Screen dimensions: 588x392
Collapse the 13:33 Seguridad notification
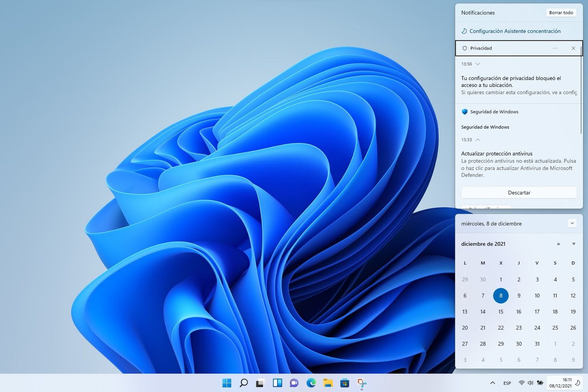[477, 140]
